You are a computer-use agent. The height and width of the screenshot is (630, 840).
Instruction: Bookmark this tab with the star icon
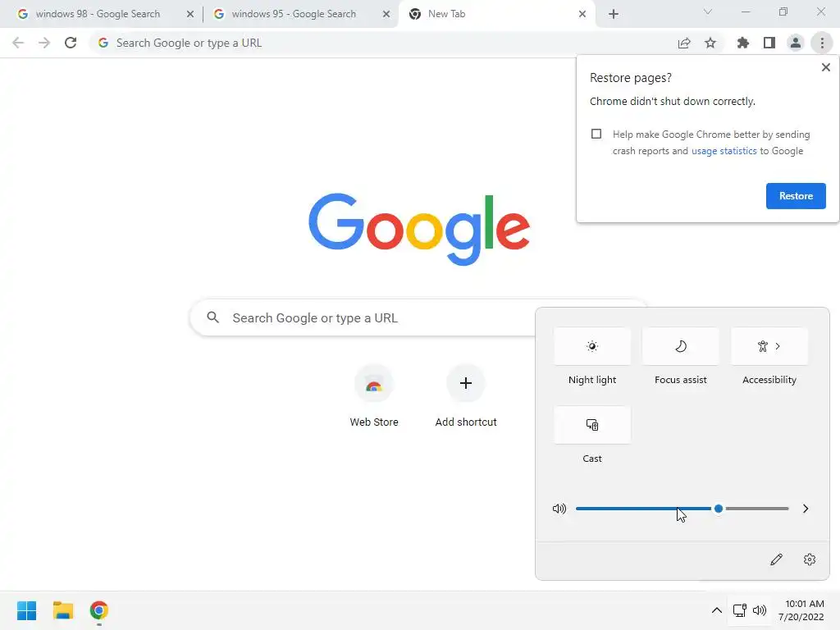pos(710,43)
